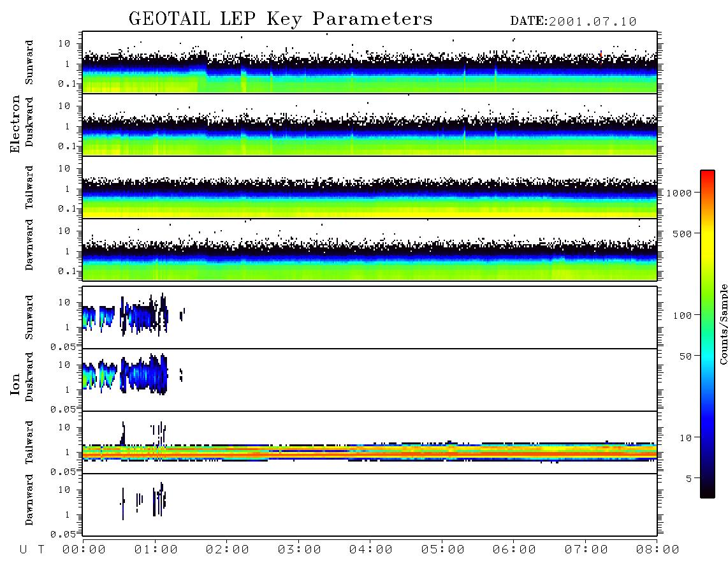Click the colorbar's 10 tick label
The image size is (728, 561).
(685, 437)
